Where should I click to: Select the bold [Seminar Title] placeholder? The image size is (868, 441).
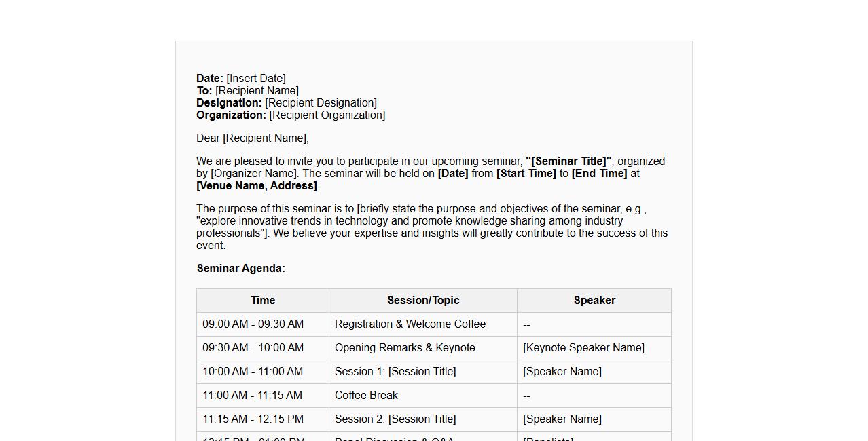click(x=568, y=161)
